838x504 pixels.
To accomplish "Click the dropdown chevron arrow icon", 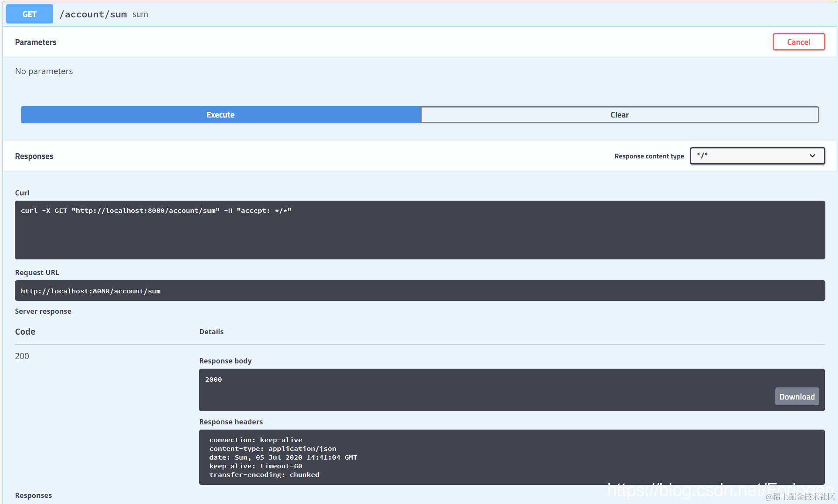I will (812, 156).
